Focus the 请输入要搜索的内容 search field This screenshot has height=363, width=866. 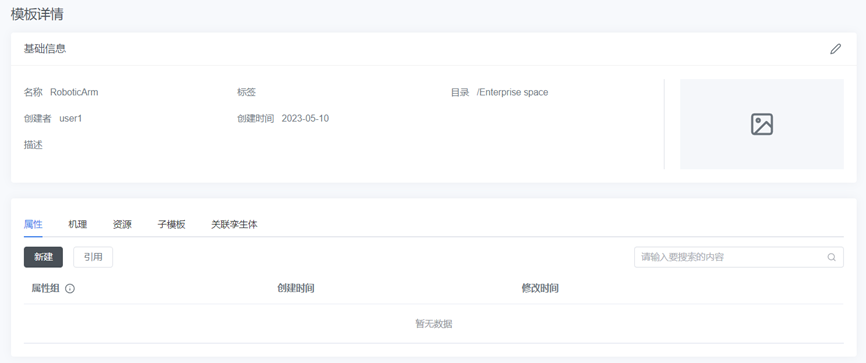738,257
